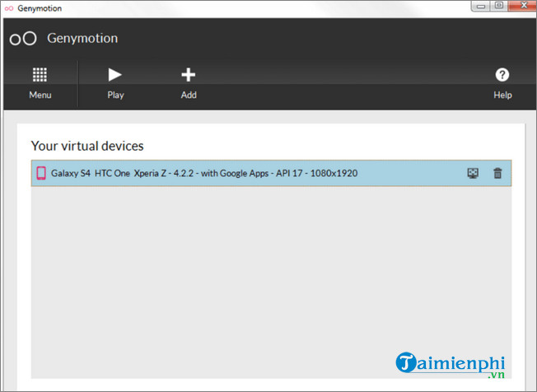Minimize the Genymotion window
This screenshot has height=392, width=537.
[x=481, y=6]
